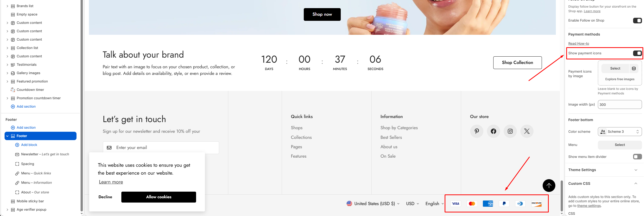Click the Mobile sticky bar section icon

pyautogui.click(x=13, y=201)
